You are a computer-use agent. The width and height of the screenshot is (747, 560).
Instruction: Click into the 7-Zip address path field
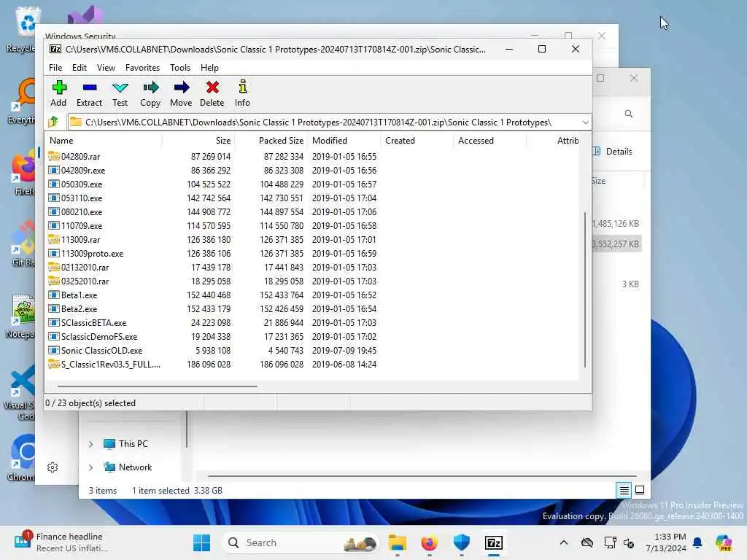(324, 122)
